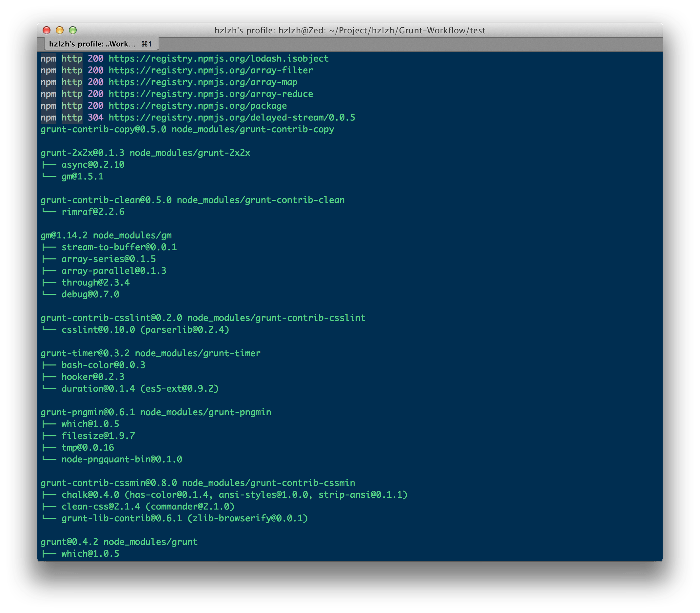Click the array-map registry URL
The image size is (700, 613).
(203, 82)
